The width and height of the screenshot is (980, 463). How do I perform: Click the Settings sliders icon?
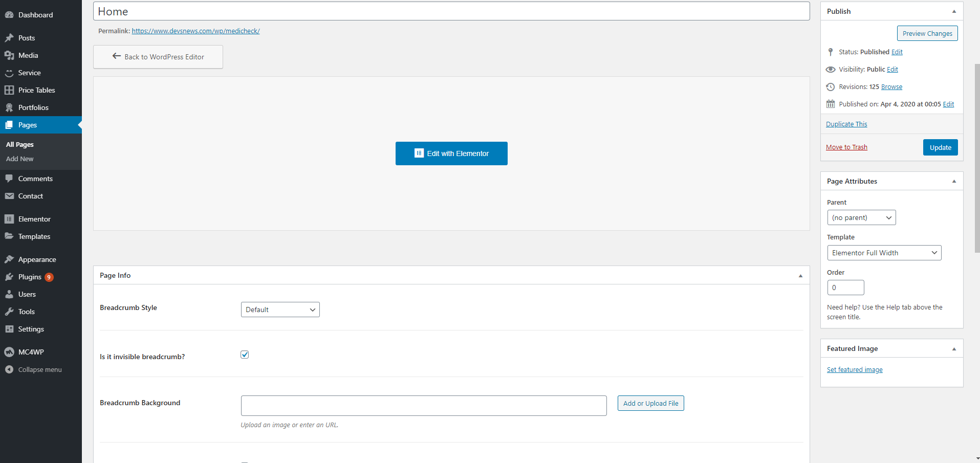tap(9, 329)
